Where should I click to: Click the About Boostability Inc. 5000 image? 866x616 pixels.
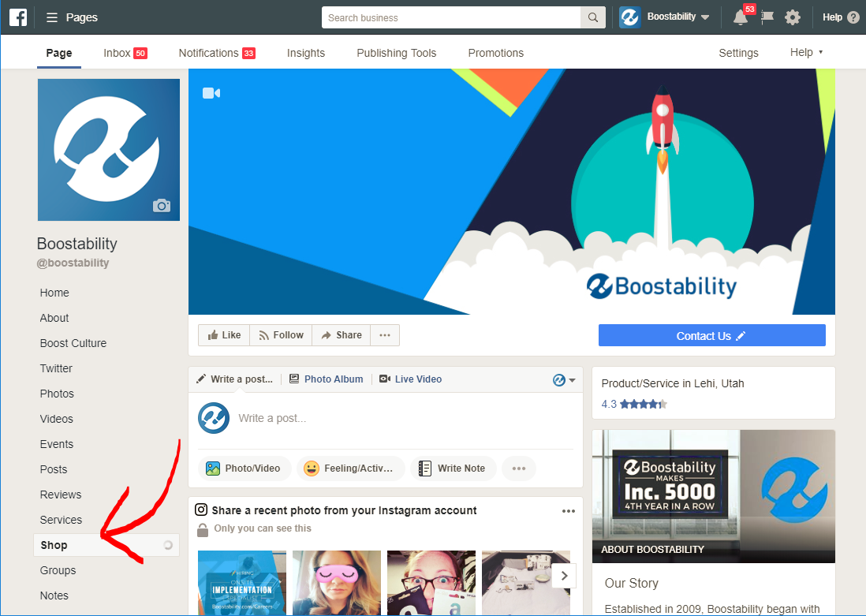click(x=713, y=496)
